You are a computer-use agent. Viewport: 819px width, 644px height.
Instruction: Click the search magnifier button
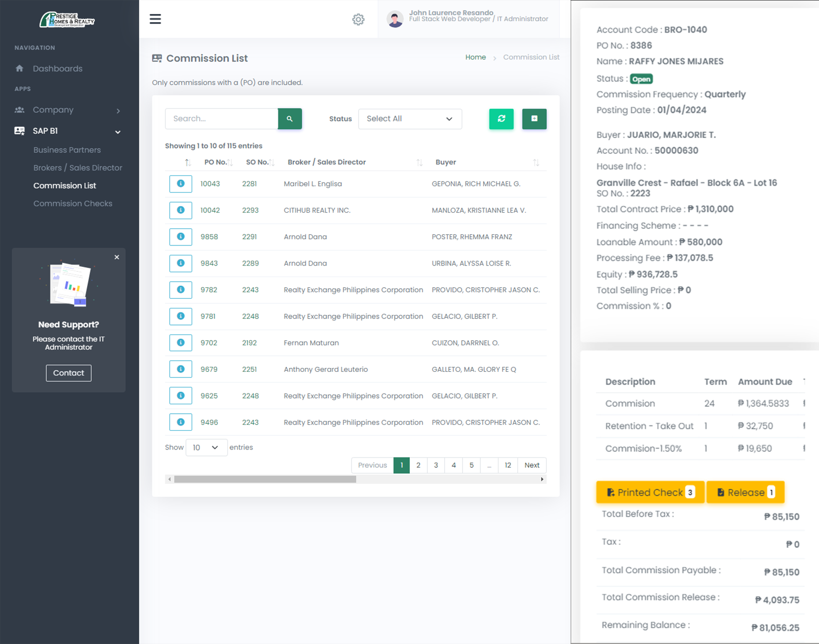290,119
